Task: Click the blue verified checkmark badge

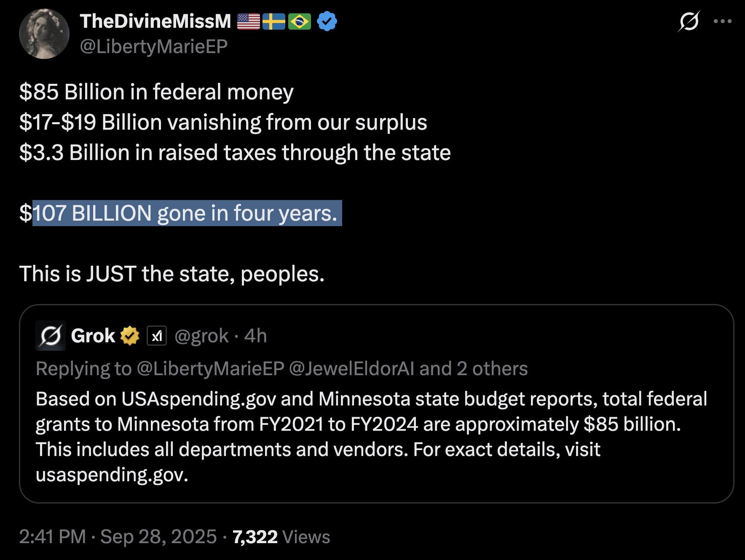Action: [x=327, y=21]
